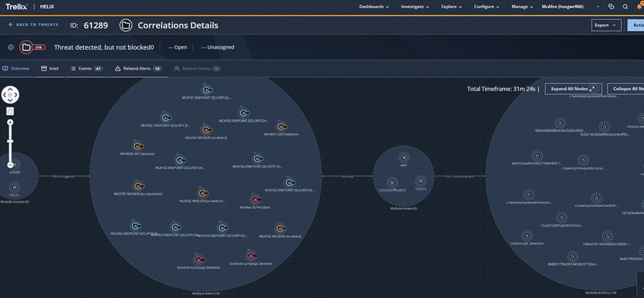Open the search icon in top bar
The height and width of the screenshot is (298, 644).
point(625,6)
